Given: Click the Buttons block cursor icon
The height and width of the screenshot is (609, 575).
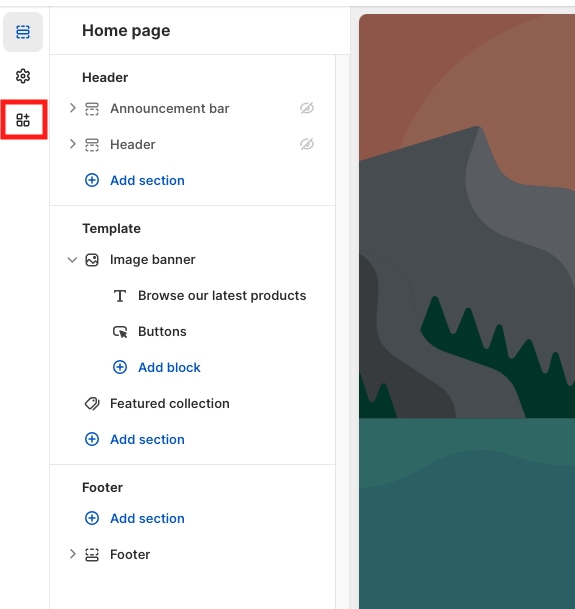Looking at the screenshot, I should [x=120, y=332].
